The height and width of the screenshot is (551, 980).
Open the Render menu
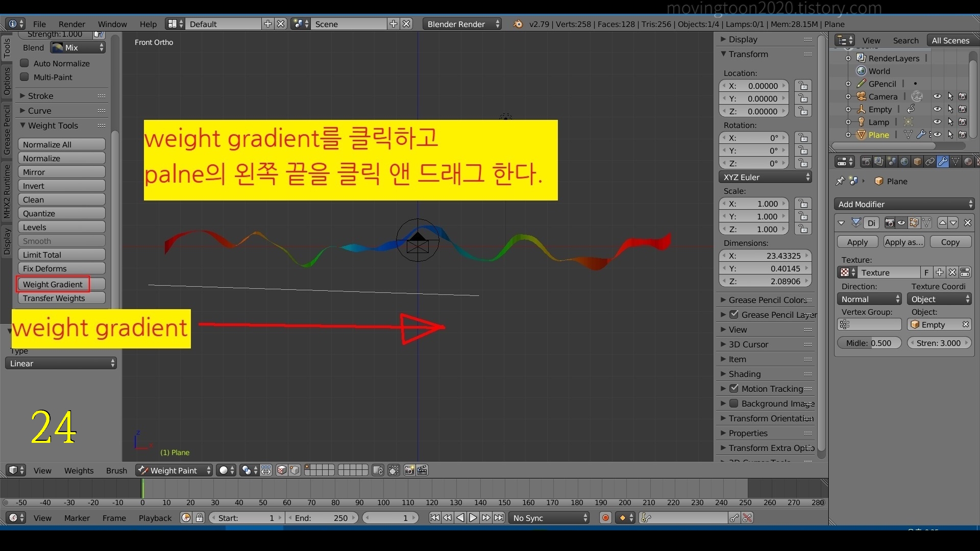click(x=72, y=24)
